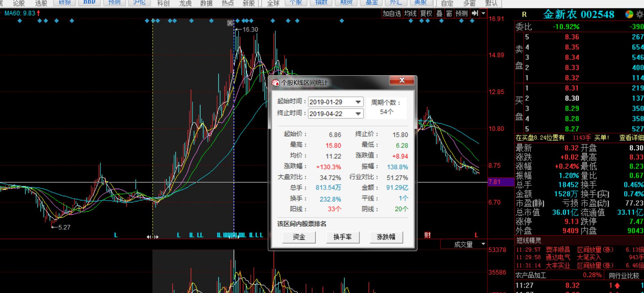Viewport: 644px width, 293px height.
Task: Switch to the 外汇 tab
Action: pyautogui.click(x=395, y=2)
